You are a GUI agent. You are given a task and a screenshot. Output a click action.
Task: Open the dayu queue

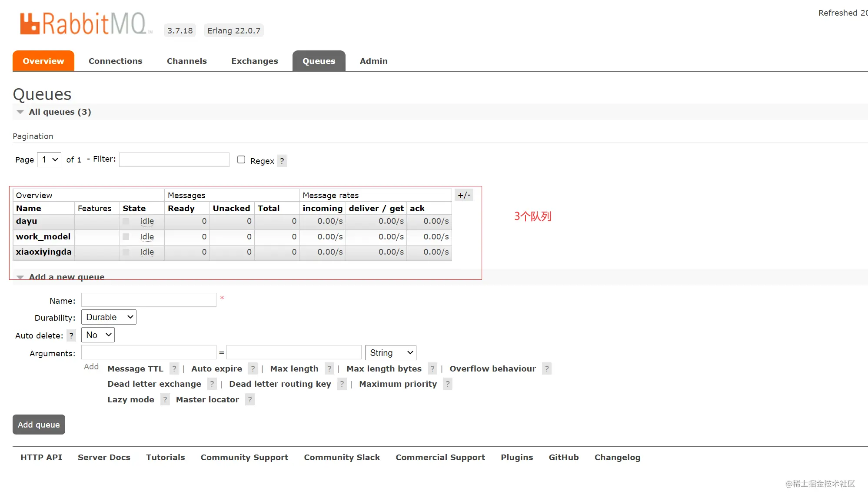[27, 221]
